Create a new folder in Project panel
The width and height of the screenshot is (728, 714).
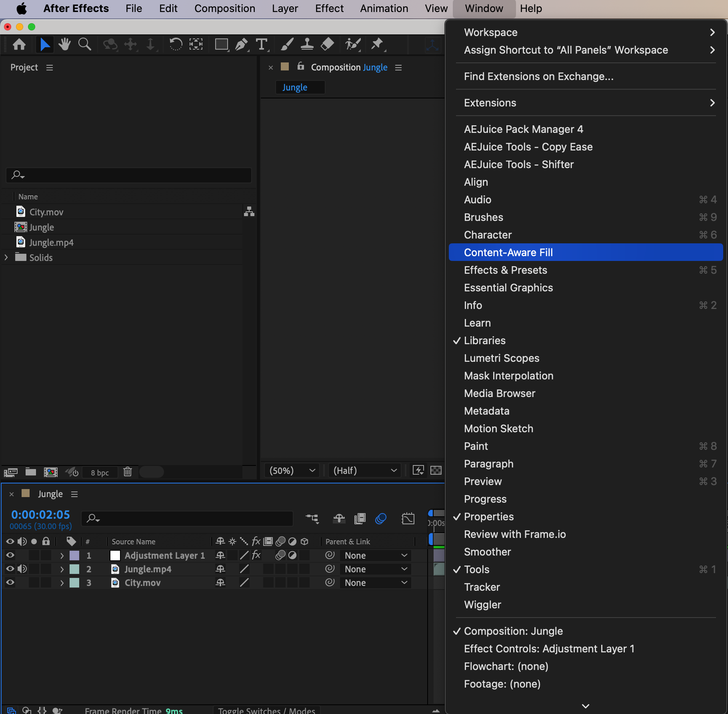31,472
